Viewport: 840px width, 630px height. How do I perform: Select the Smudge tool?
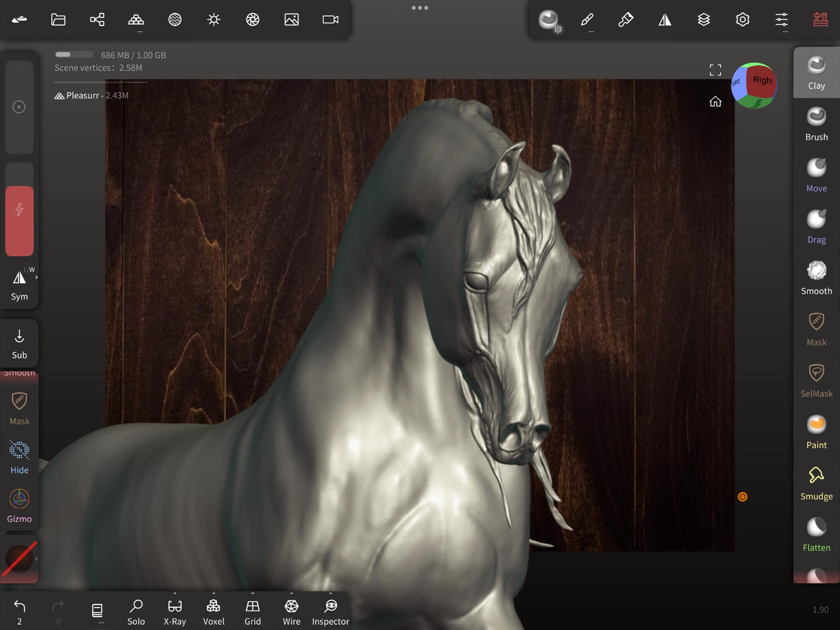(x=817, y=483)
